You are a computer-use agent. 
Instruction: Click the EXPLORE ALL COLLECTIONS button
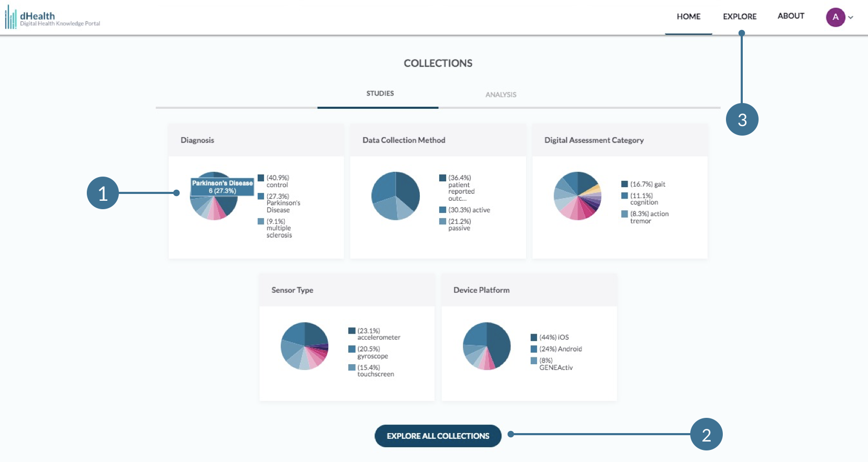(x=438, y=436)
